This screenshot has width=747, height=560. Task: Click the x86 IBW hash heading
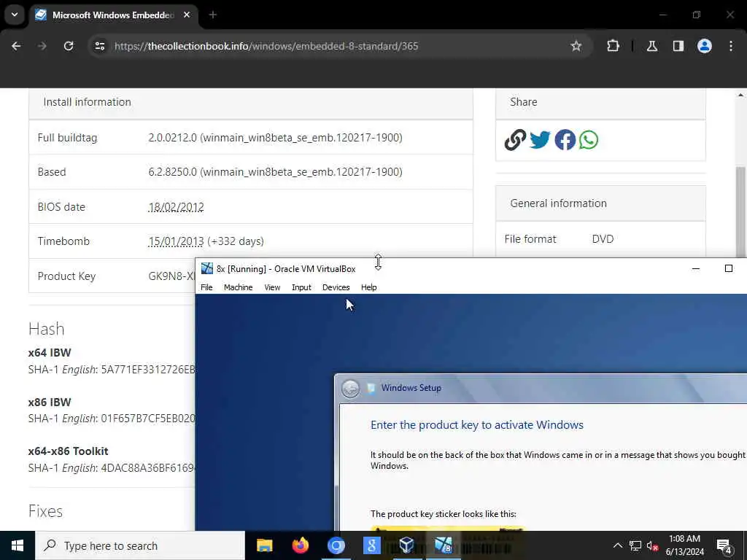(50, 402)
